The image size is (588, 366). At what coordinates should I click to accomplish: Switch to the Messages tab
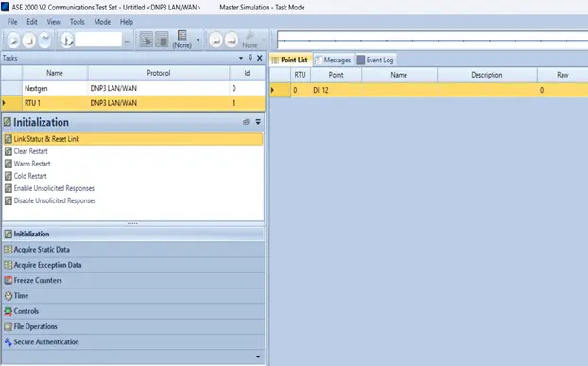point(334,60)
